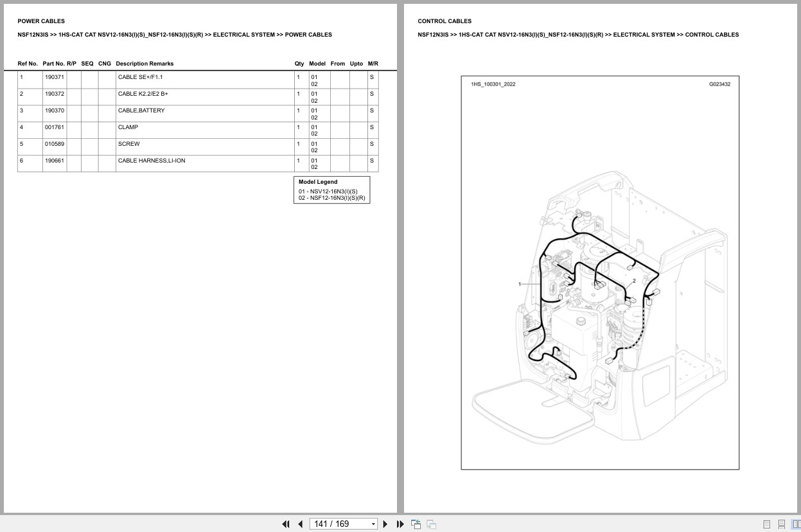This screenshot has height=532, width=801.
Task: Open the page number dropdown arrow
Action: pyautogui.click(x=373, y=524)
